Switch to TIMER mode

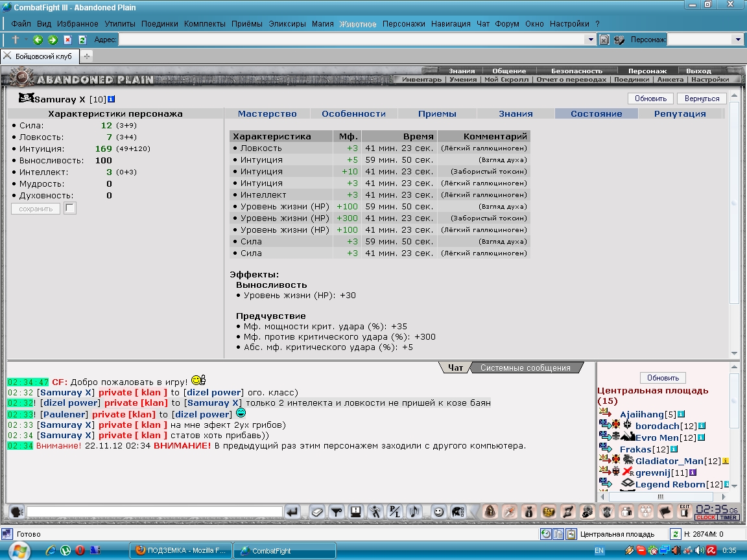tap(729, 517)
